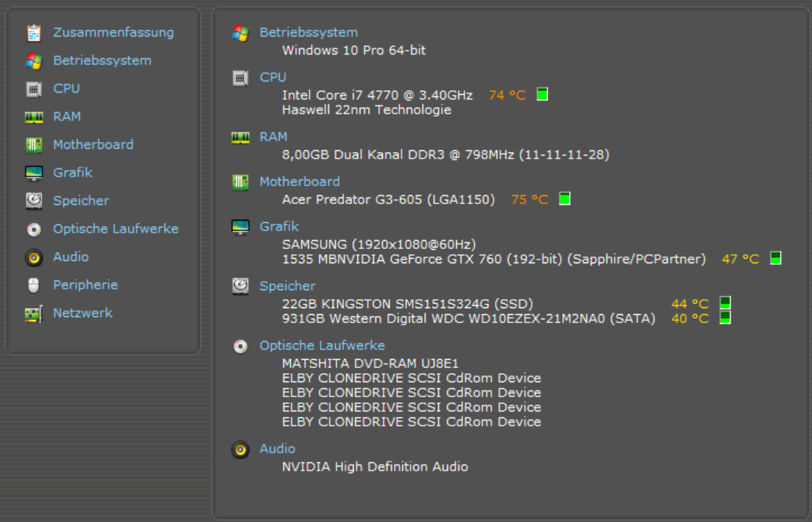The width and height of the screenshot is (812, 522).
Task: Click the green temperature indicator next to 74 °C
Action: click(542, 94)
